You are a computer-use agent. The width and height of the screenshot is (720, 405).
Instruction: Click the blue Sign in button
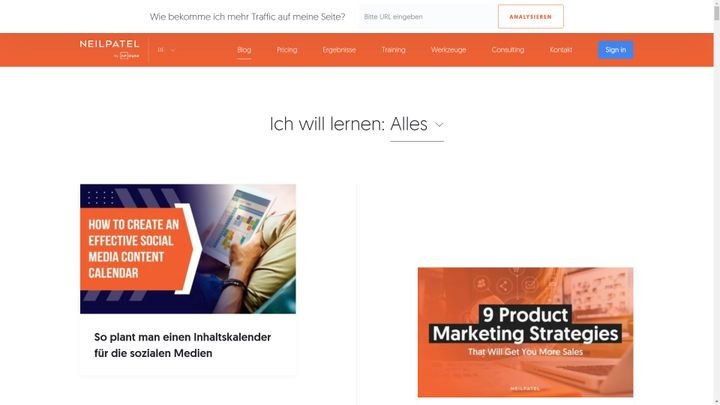click(x=615, y=50)
